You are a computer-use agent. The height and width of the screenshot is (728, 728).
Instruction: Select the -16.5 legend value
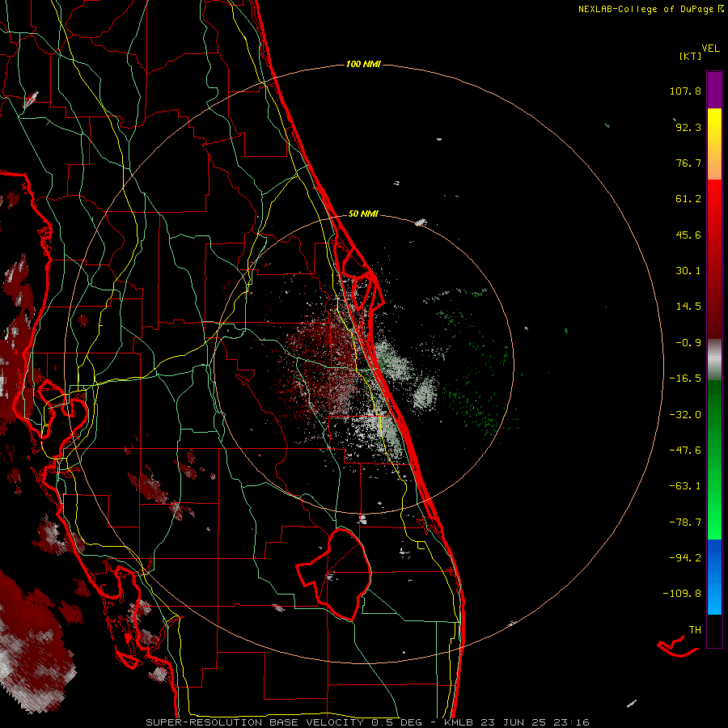(685, 379)
